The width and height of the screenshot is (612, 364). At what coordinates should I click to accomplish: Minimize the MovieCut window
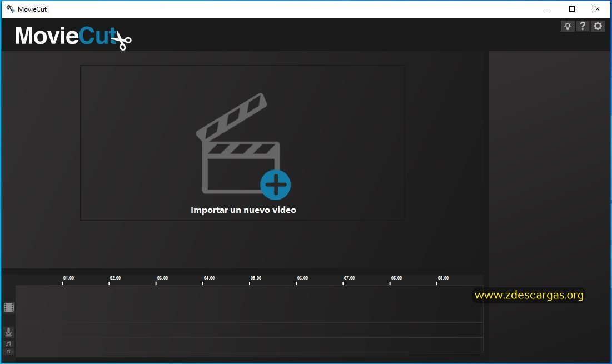[547, 9]
